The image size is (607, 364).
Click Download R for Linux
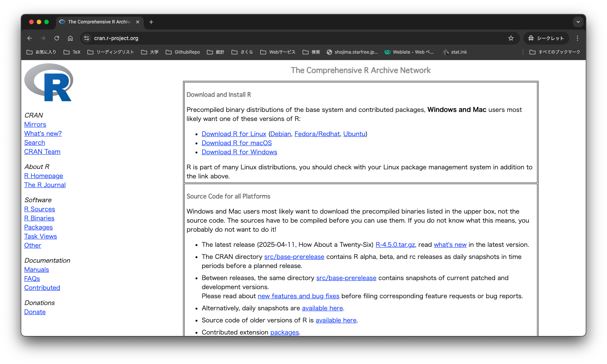pos(234,134)
